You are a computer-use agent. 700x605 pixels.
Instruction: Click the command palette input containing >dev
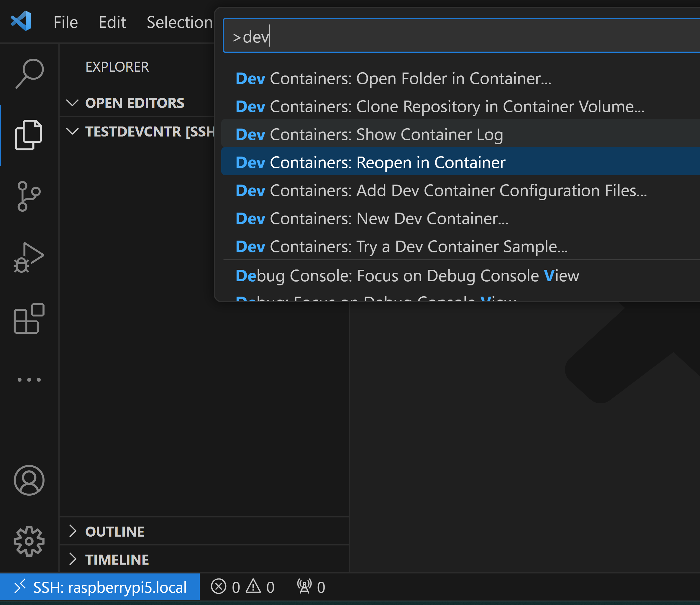461,36
